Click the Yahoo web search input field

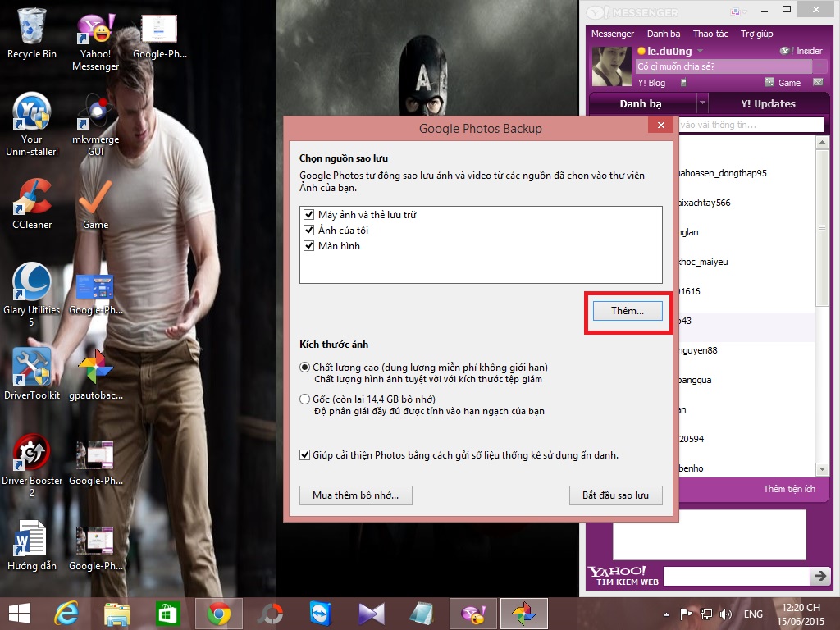(736, 577)
